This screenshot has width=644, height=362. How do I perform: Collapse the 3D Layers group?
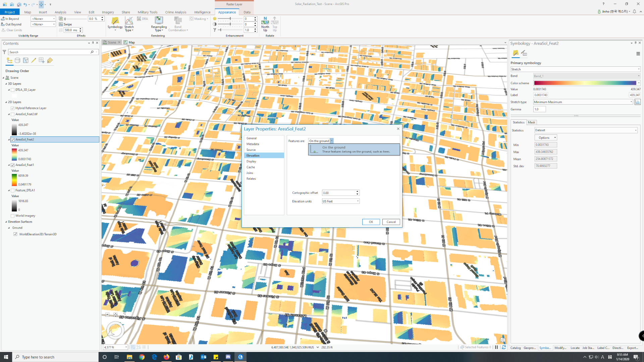pos(6,84)
